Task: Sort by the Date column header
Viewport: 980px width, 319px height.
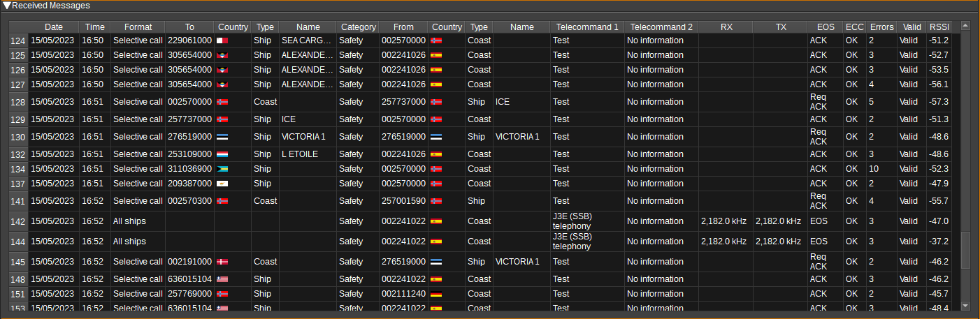Action: [x=54, y=27]
